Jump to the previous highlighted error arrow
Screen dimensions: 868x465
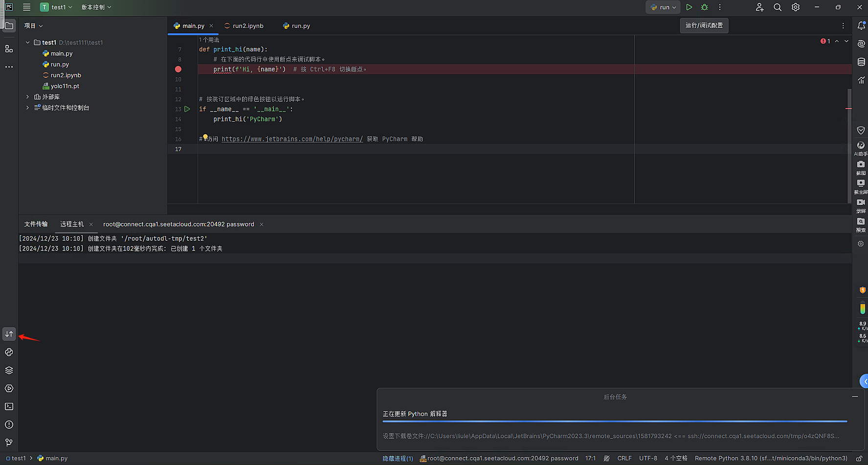837,41
